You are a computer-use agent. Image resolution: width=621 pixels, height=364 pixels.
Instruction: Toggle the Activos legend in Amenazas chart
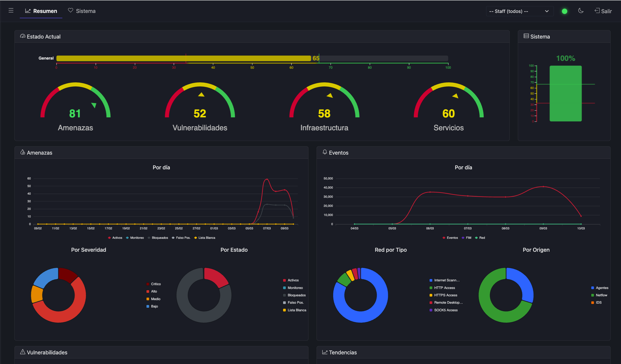(115, 238)
